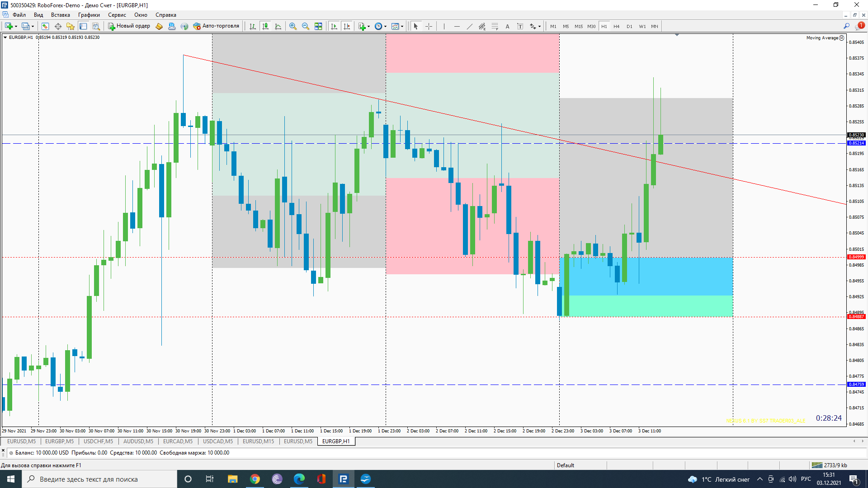The width and height of the screenshot is (868, 488).
Task: Zoom in on the chart
Action: 293,26
